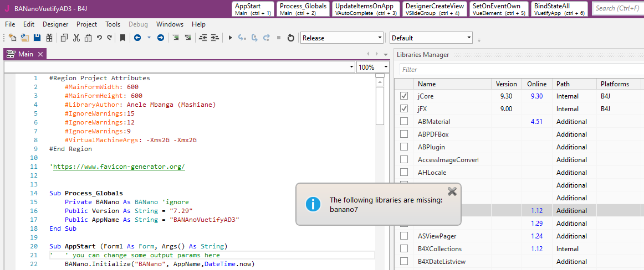Toggle a bookmark with the bookmark icon
This screenshot has width=644, height=270.
point(122,38)
